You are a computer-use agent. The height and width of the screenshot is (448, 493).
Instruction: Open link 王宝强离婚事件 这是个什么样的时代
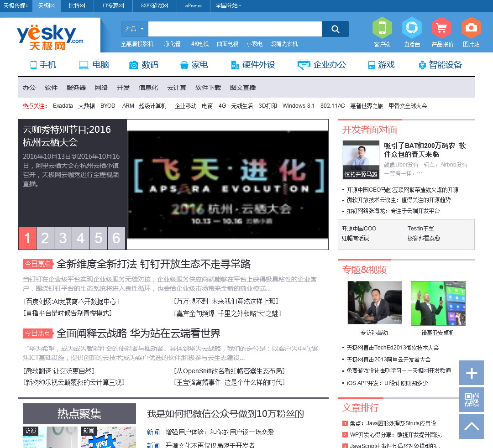[x=230, y=382]
